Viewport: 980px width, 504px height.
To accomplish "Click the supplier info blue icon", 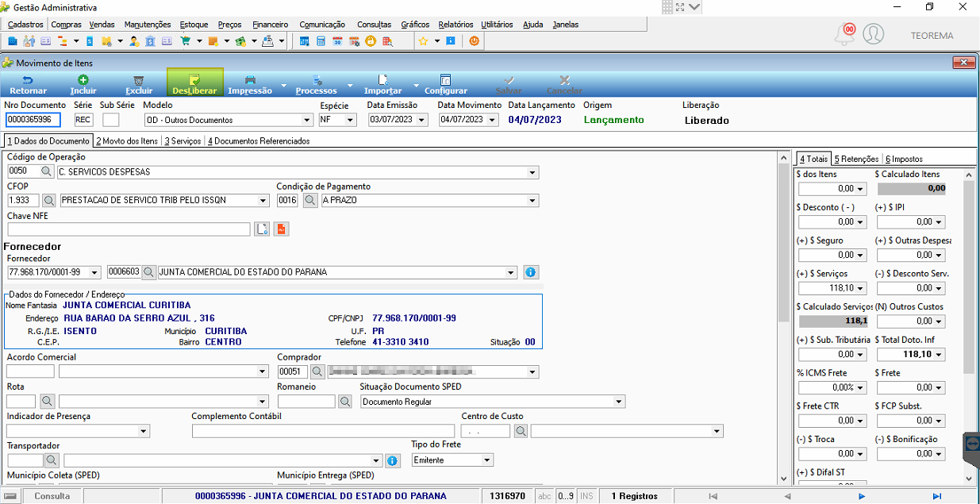I will [531, 272].
